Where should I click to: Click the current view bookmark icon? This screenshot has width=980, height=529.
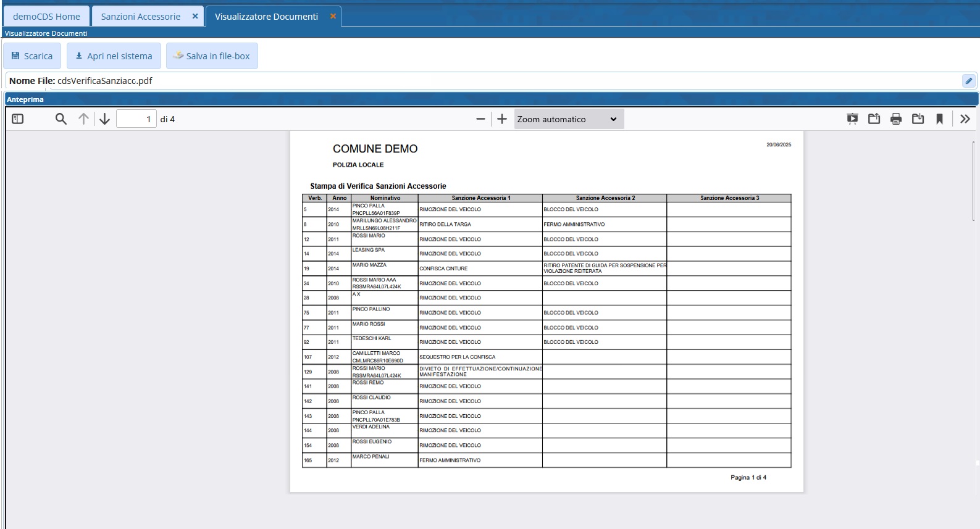point(939,119)
